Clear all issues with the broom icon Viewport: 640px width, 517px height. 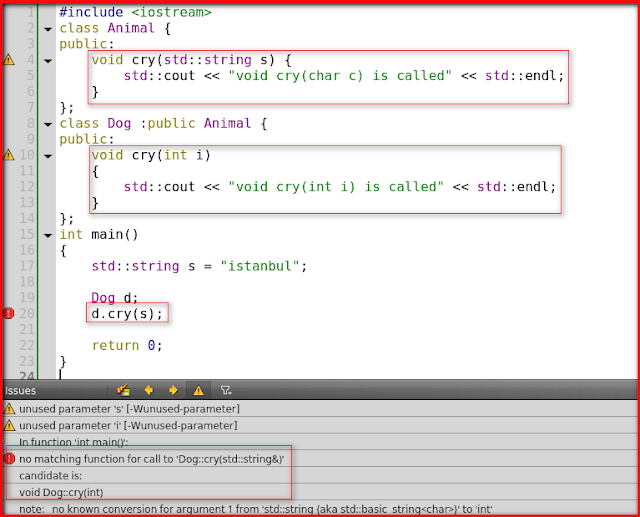coord(123,391)
